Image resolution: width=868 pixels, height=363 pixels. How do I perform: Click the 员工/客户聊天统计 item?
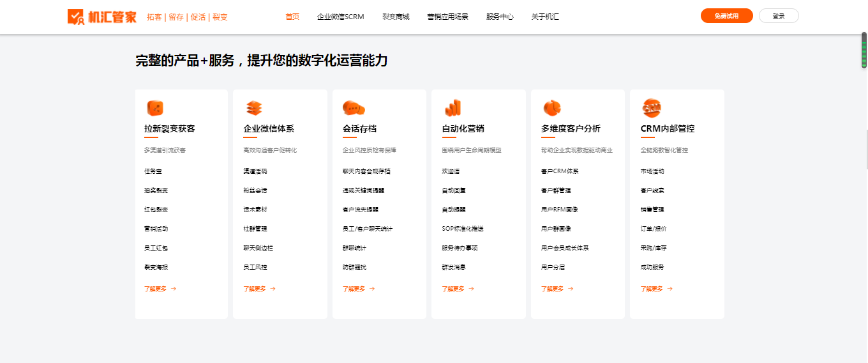click(x=368, y=229)
